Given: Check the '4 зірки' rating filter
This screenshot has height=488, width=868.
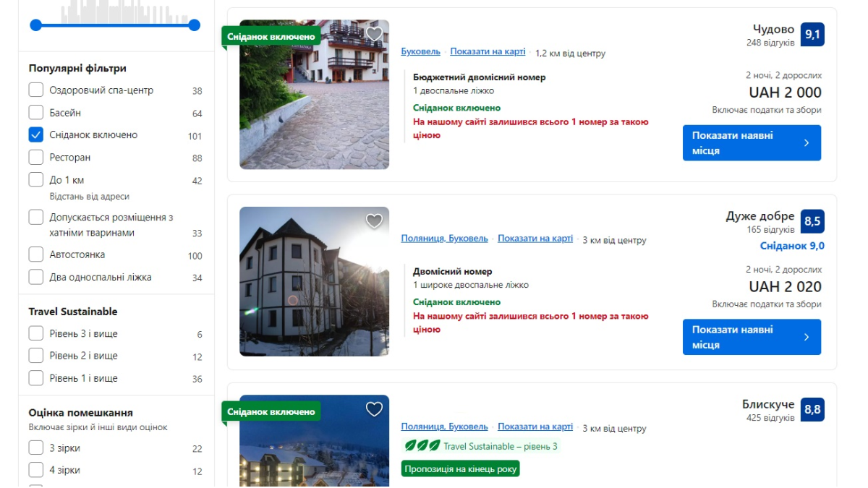Looking at the screenshot, I should 36,470.
